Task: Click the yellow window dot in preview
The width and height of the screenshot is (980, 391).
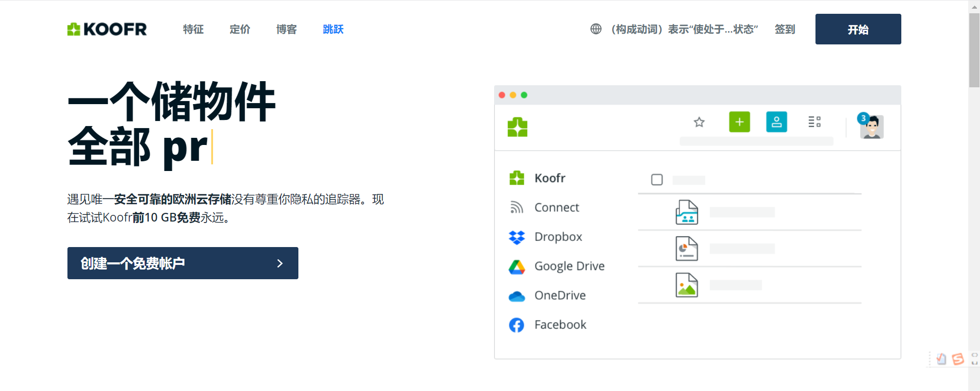Action: (x=513, y=95)
